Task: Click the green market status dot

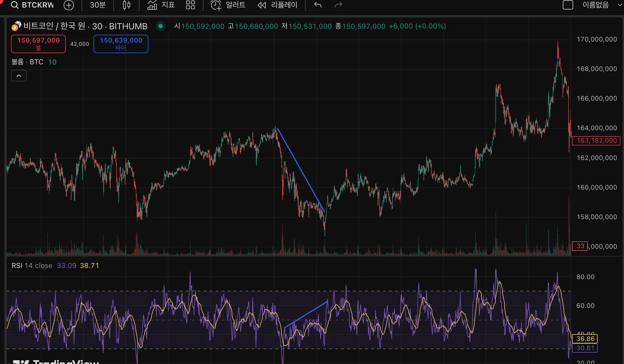Action: [x=161, y=26]
